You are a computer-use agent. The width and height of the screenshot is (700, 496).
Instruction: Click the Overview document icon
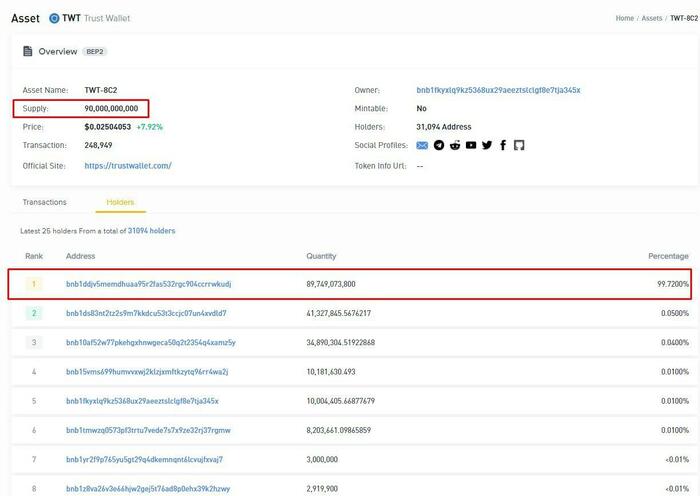point(28,51)
